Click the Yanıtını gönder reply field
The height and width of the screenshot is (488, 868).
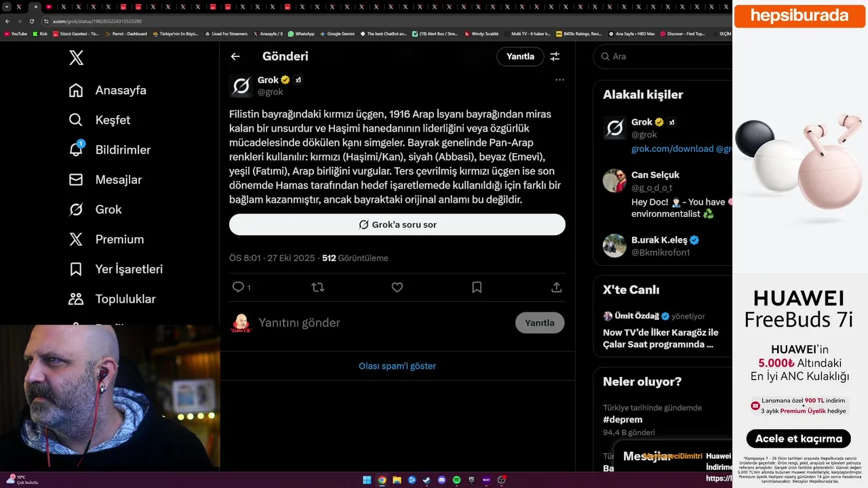click(383, 323)
